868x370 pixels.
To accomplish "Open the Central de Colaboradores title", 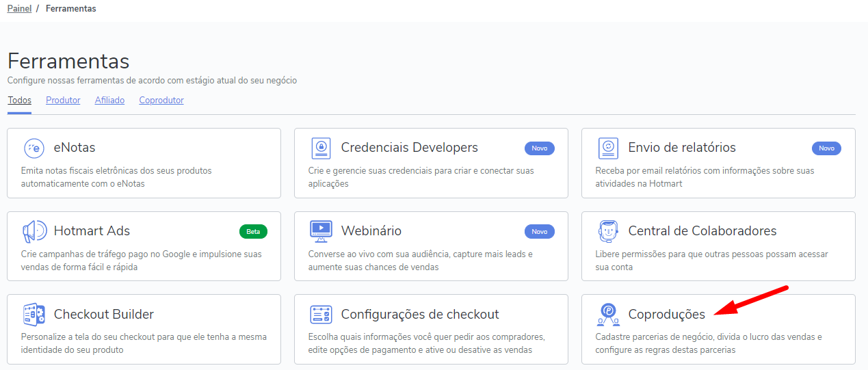I will click(x=702, y=231).
